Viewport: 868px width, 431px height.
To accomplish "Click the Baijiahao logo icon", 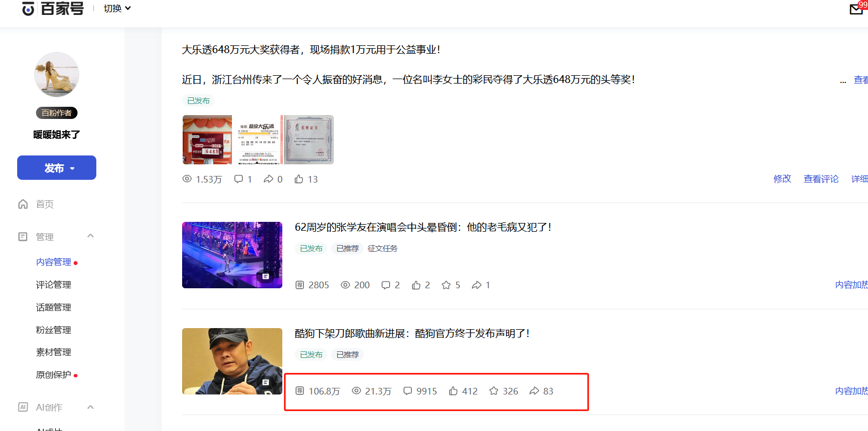I will pyautogui.click(x=28, y=9).
